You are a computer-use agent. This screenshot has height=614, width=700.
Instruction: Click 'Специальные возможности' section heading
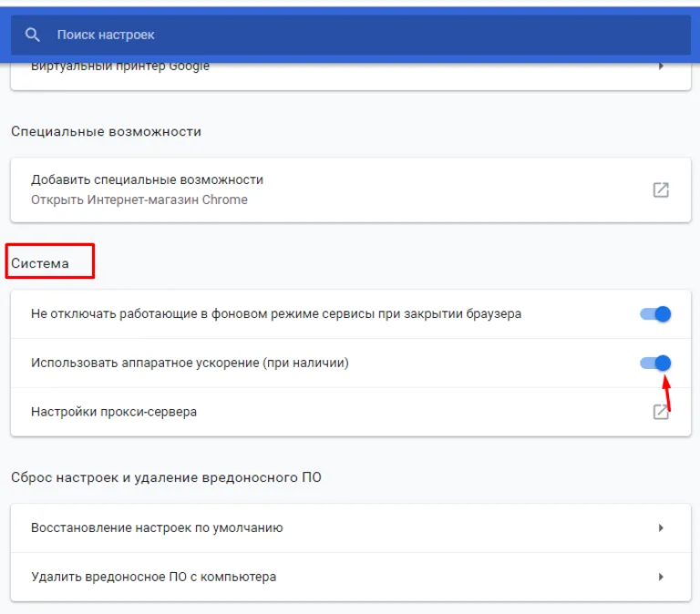click(107, 131)
